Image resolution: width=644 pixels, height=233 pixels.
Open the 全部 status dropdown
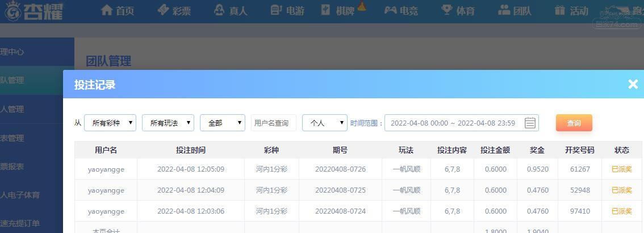coord(223,123)
